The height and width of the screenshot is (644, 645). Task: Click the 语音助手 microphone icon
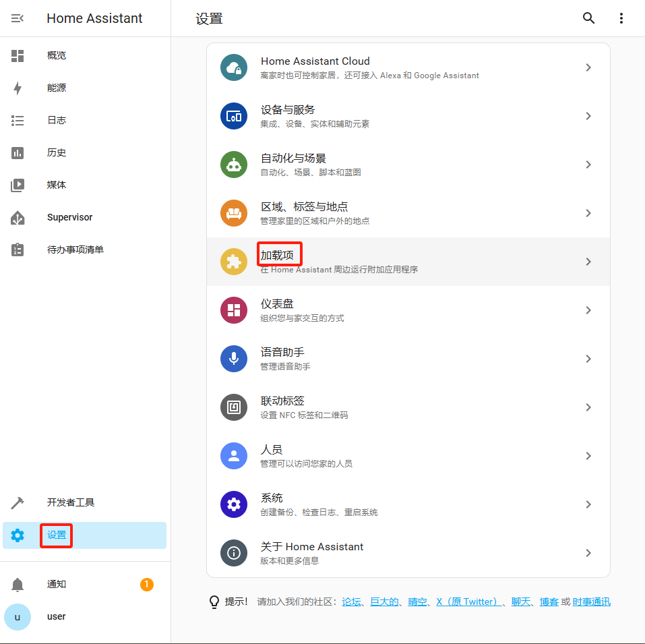[234, 359]
